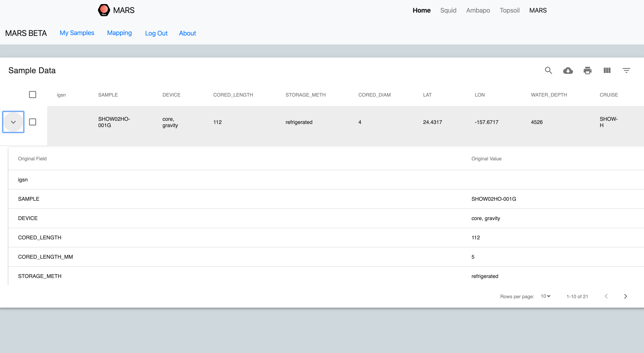The height and width of the screenshot is (353, 644).
Task: Collapse the SHOW02HO-001G row details
Action: 13,122
